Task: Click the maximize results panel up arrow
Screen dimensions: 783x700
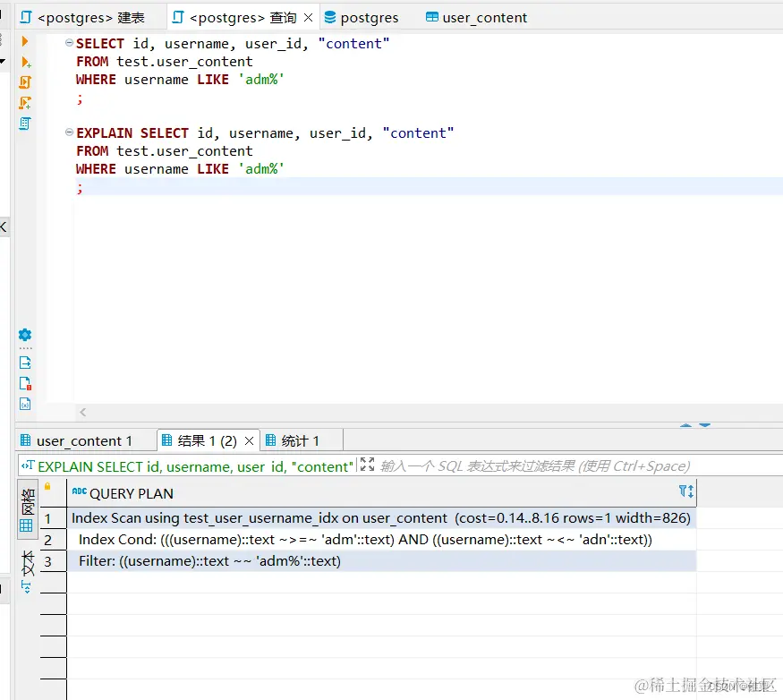Action: click(x=686, y=425)
